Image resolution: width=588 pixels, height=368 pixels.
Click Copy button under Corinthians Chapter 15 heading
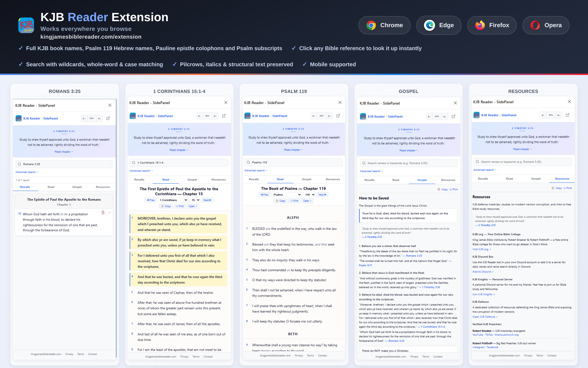click(166, 206)
